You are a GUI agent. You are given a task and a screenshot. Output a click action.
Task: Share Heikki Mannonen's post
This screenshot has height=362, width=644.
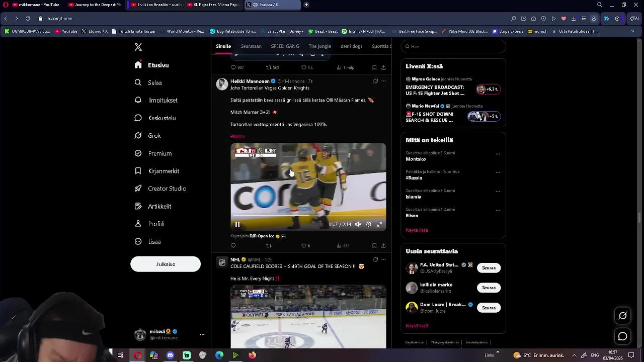pos(383,246)
